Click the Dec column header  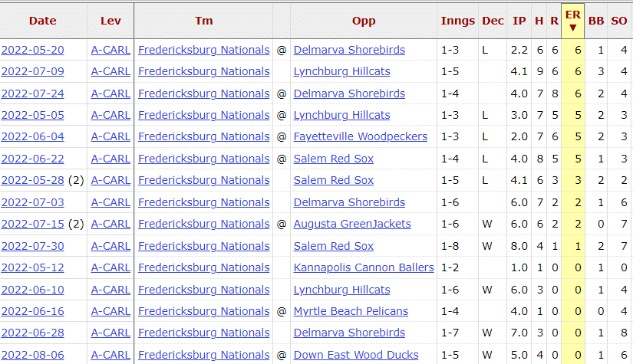(493, 21)
